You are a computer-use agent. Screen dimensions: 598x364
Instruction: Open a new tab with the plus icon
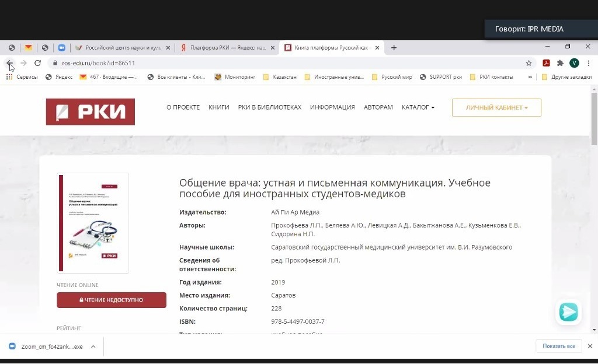point(394,48)
